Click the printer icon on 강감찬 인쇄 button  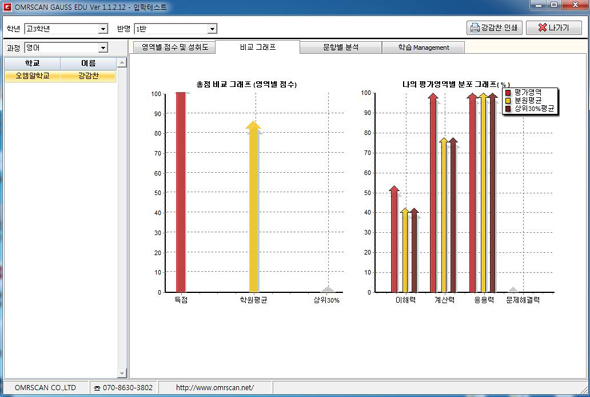click(x=474, y=27)
